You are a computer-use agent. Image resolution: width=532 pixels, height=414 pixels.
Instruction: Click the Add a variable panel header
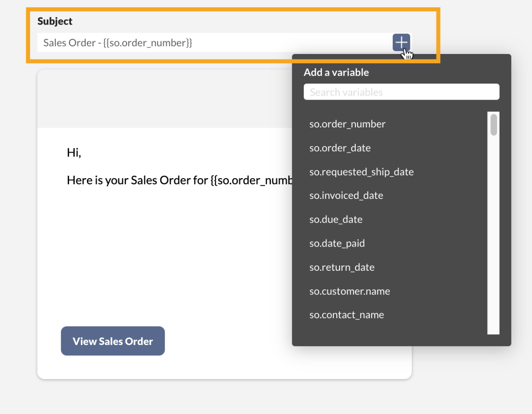click(x=336, y=72)
